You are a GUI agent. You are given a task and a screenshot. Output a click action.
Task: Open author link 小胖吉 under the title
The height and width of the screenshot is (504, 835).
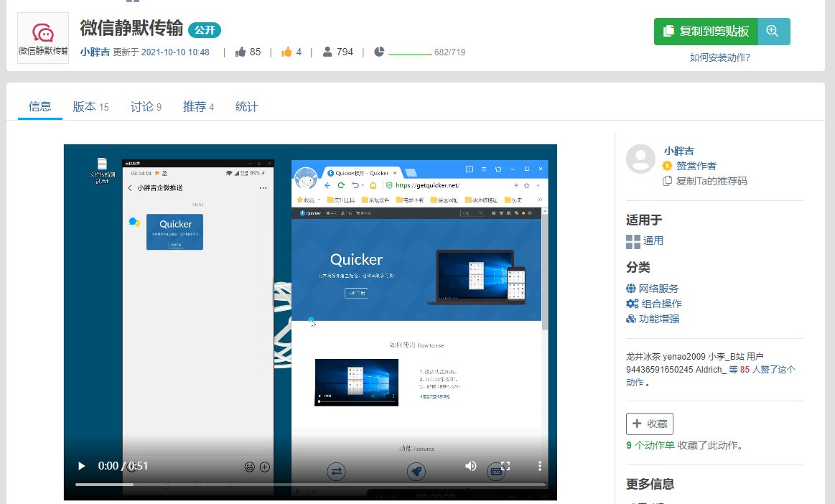tap(95, 52)
